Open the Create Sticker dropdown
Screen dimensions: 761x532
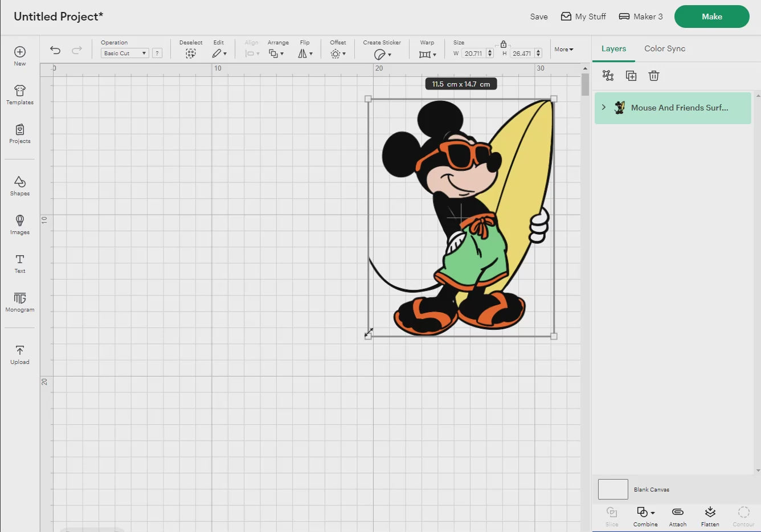click(382, 54)
